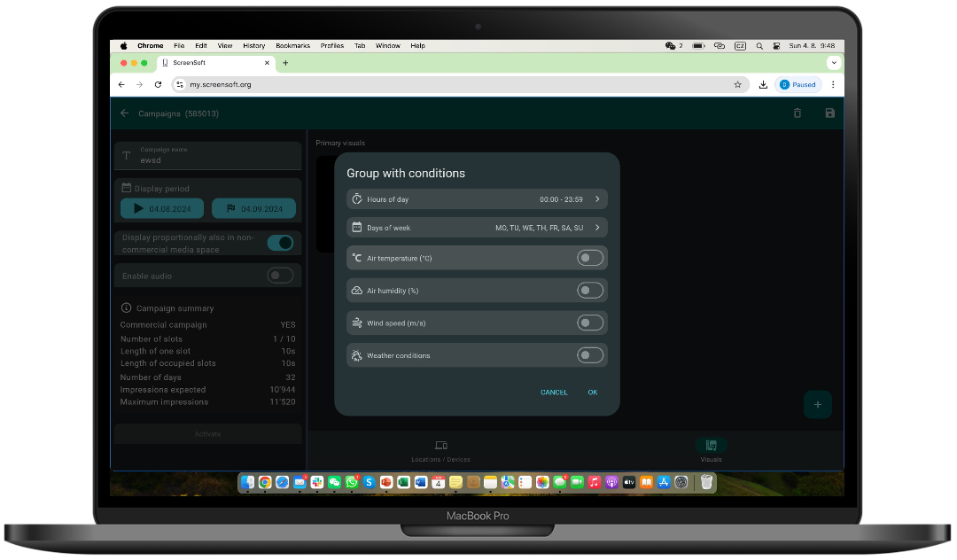Open a new browser tab with plus
Image resolution: width=957 pixels, height=560 pixels.
tap(285, 63)
